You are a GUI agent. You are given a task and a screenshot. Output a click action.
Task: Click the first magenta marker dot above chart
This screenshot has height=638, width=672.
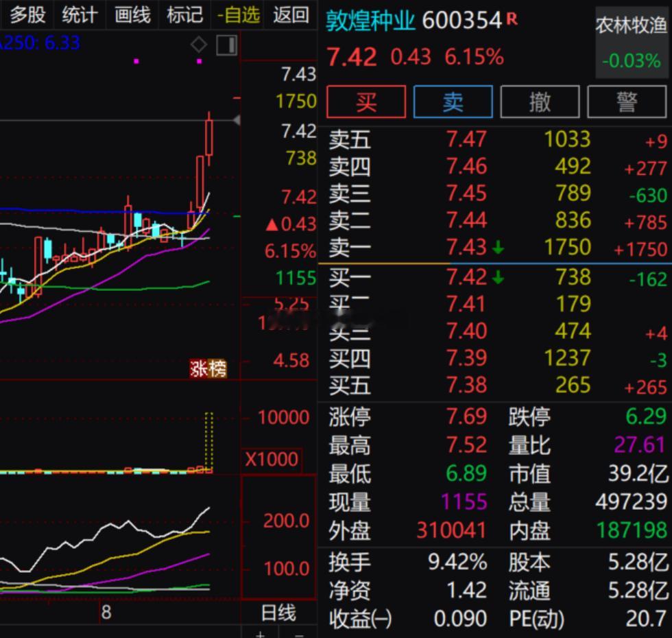(136, 61)
